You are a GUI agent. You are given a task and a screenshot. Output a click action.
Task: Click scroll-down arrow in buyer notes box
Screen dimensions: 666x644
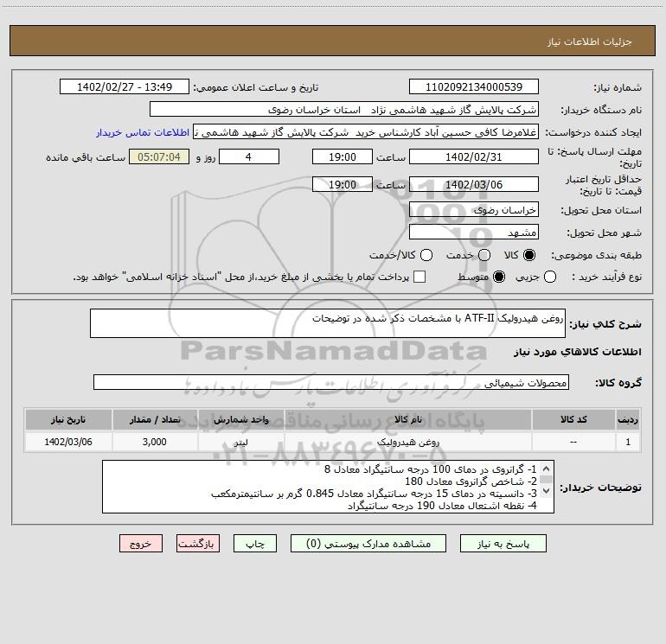click(547, 491)
